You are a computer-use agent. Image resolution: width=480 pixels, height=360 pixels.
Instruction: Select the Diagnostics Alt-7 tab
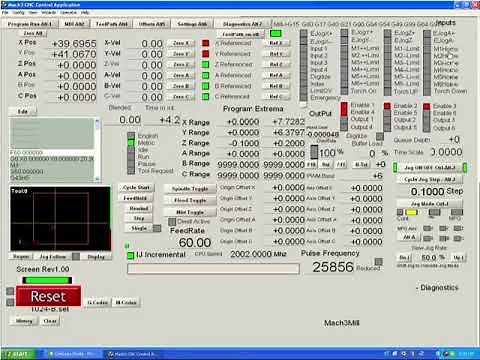[x=242, y=24]
